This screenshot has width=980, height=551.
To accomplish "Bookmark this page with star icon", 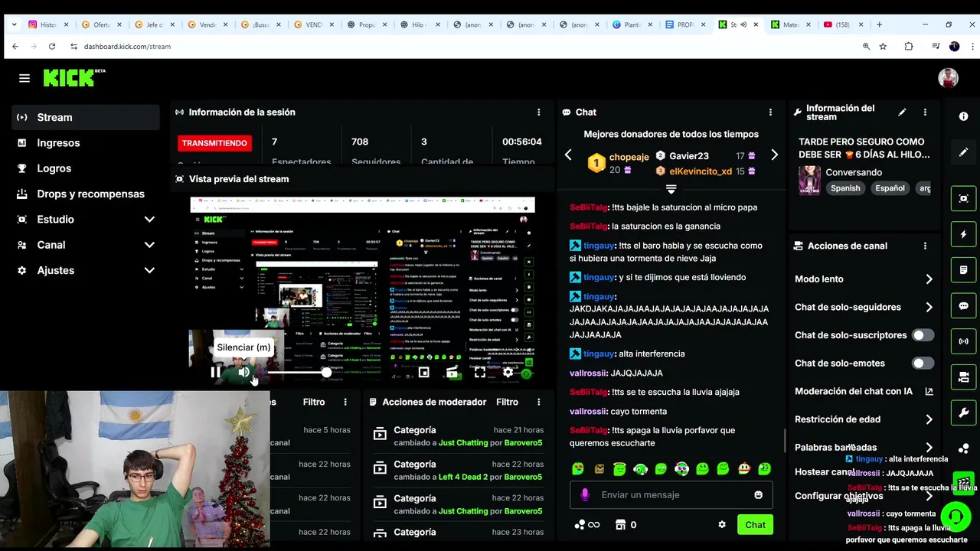I will (883, 47).
